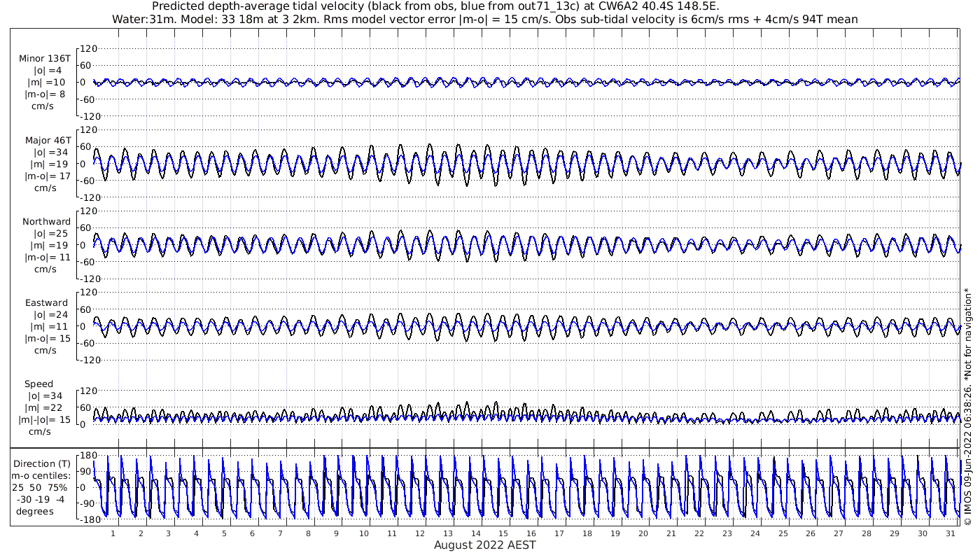Click the '|m-o|= 11' value under Northward
The image size is (980, 560).
pyautogui.click(x=48, y=257)
